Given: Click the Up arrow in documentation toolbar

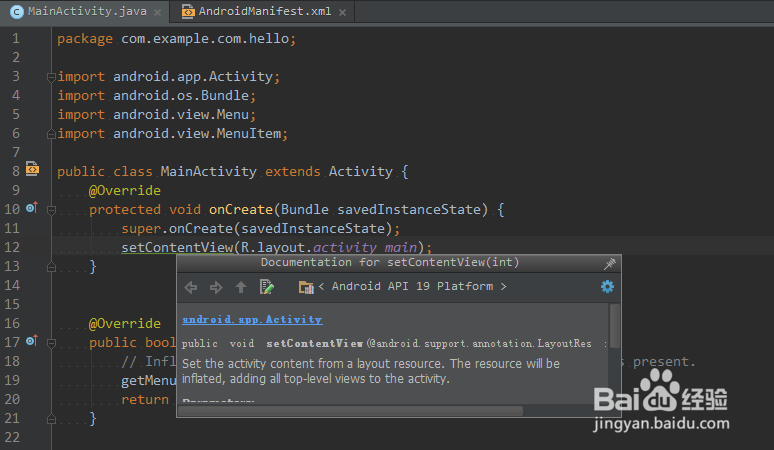Looking at the screenshot, I should (x=240, y=287).
